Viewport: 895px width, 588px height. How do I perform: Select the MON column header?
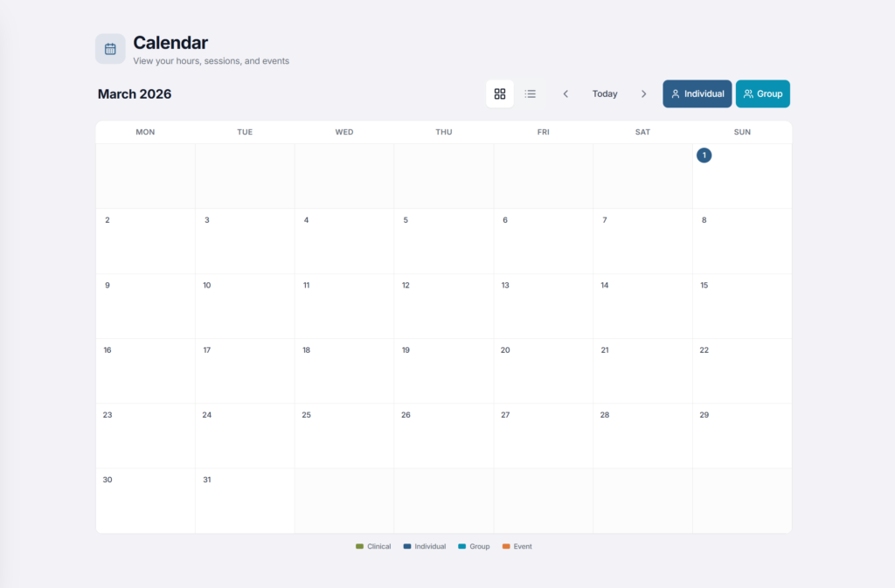145,132
